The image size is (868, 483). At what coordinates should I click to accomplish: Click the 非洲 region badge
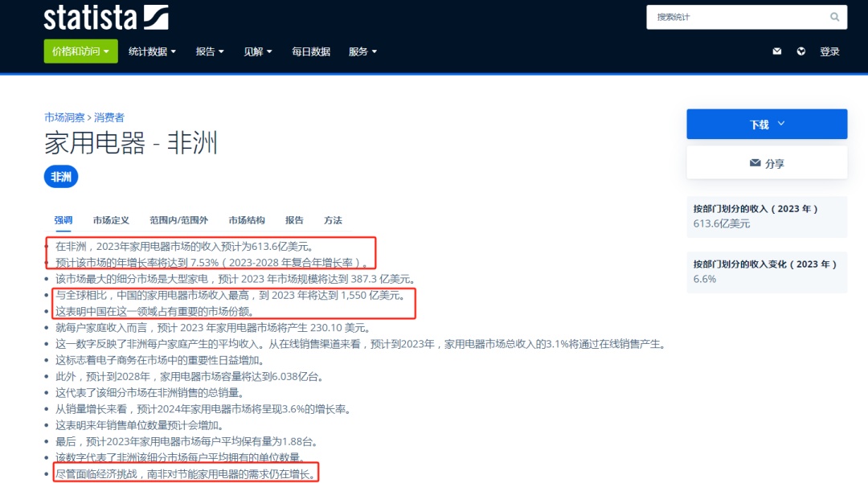pyautogui.click(x=61, y=177)
